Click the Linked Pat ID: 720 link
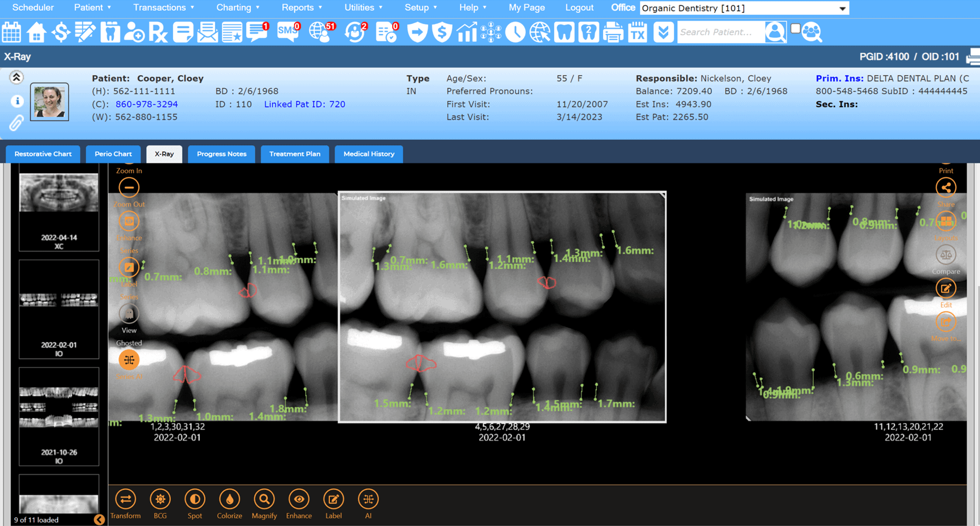 coord(304,104)
